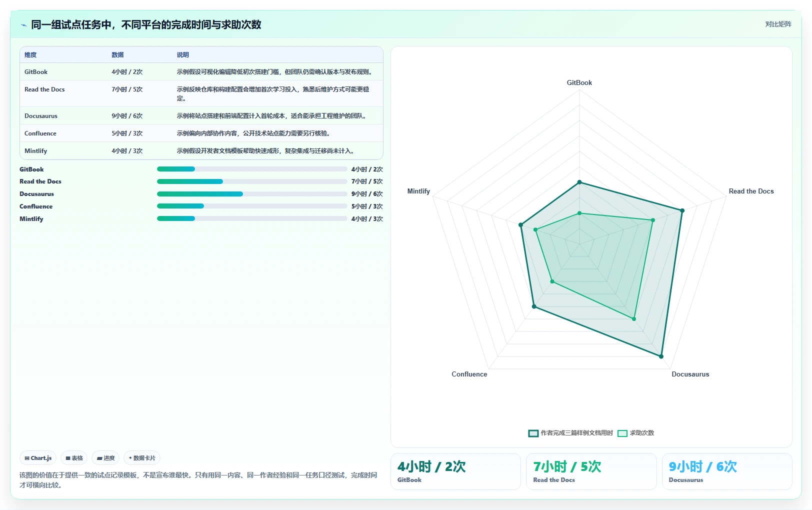
Task: Click the Docusaurus radar axis label
Action: click(x=690, y=374)
